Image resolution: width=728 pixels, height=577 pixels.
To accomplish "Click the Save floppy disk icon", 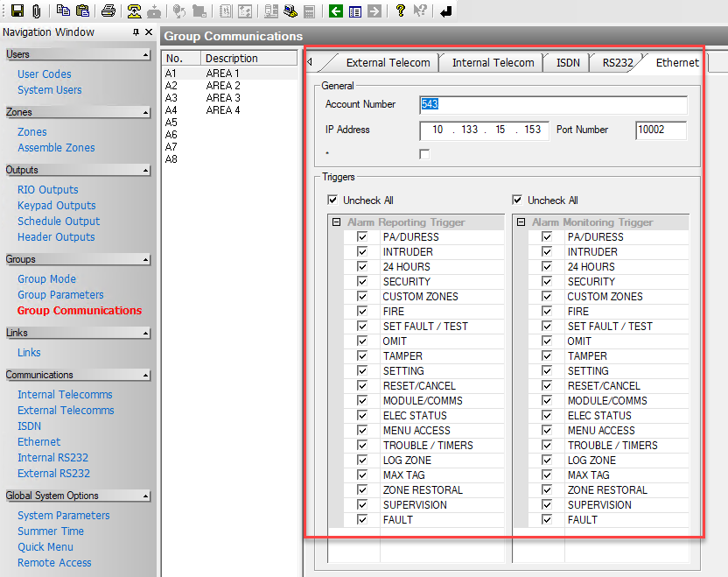I will pyautogui.click(x=17, y=11).
